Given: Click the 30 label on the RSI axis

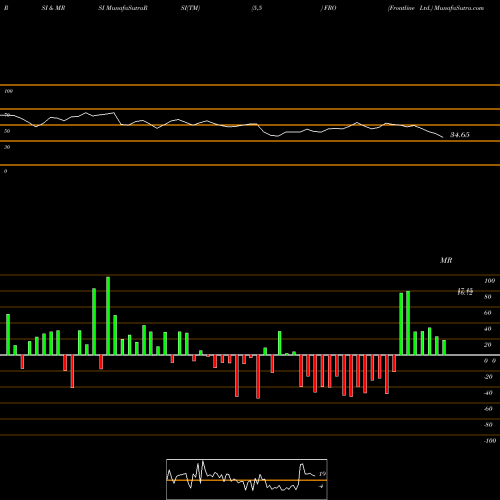Looking at the screenshot, I should [7, 147].
